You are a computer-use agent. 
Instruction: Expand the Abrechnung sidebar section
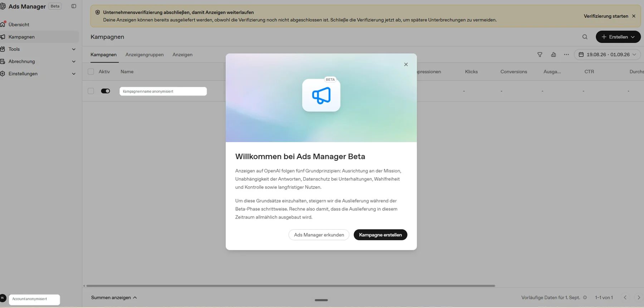pos(74,61)
